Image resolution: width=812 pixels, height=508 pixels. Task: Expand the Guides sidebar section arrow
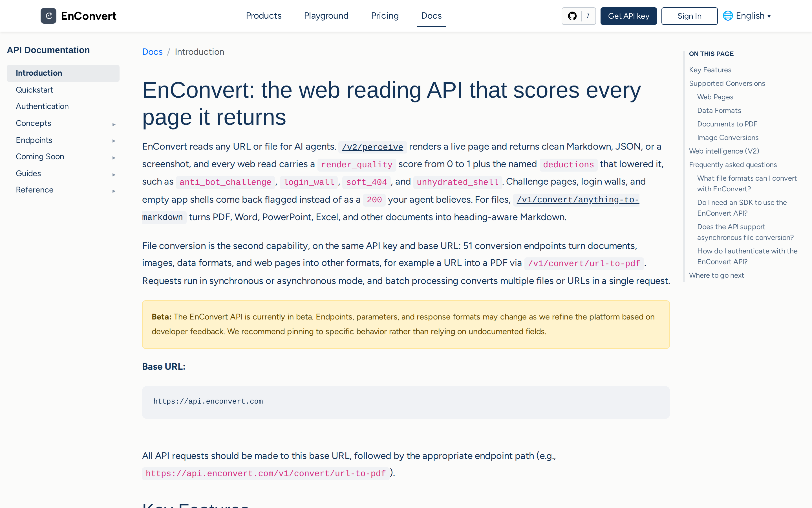[x=114, y=174]
